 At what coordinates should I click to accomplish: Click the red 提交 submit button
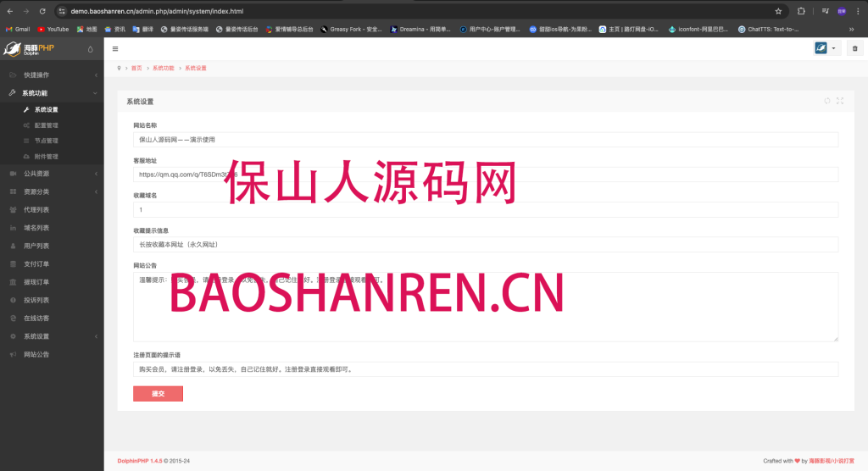point(158,394)
